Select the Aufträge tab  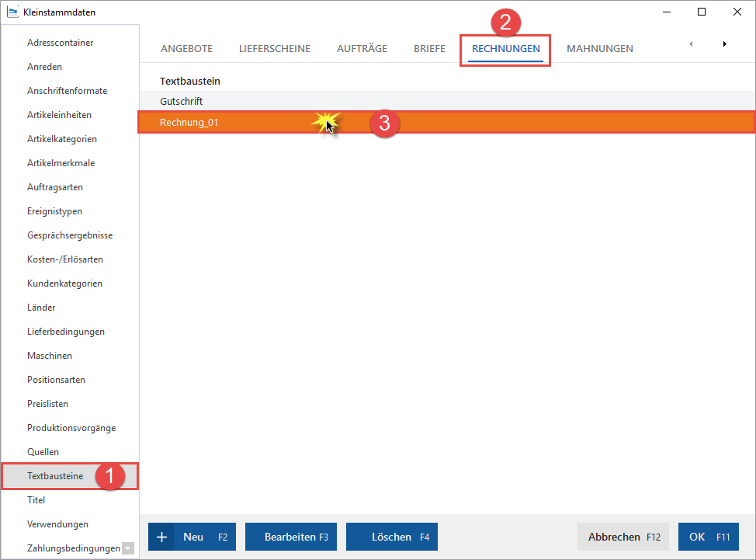362,48
